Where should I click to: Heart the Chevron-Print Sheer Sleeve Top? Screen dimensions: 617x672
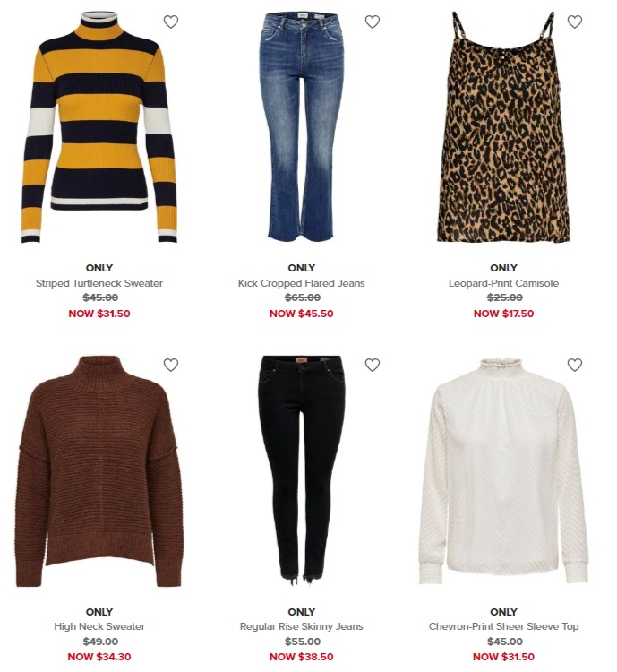575,365
